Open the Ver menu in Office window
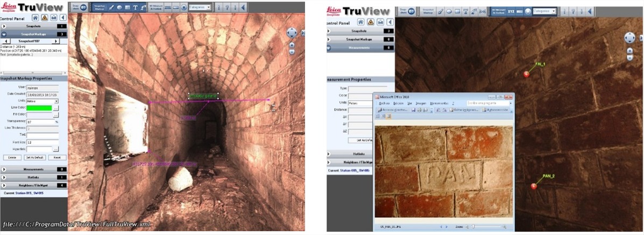Viewport: 644px width, 235px height. pos(409,103)
